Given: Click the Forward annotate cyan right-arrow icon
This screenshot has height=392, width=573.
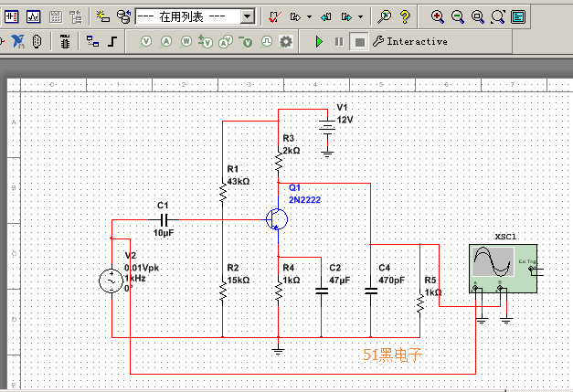Looking at the screenshot, I should (346, 16).
